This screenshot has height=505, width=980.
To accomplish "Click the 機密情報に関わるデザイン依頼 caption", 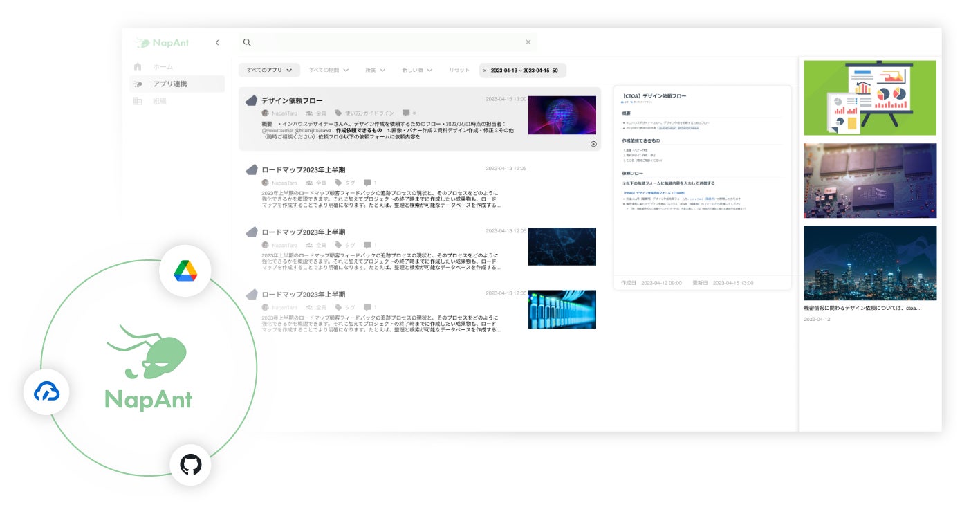I will (x=862, y=308).
